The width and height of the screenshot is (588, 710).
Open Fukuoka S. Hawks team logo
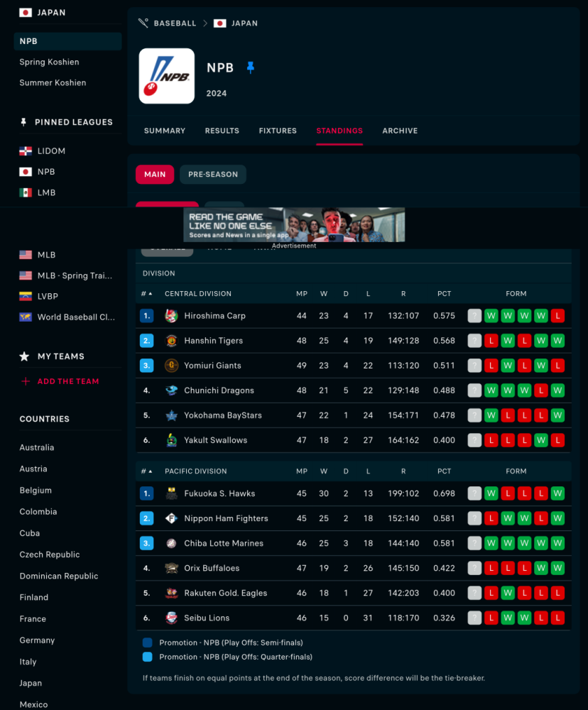[171, 493]
